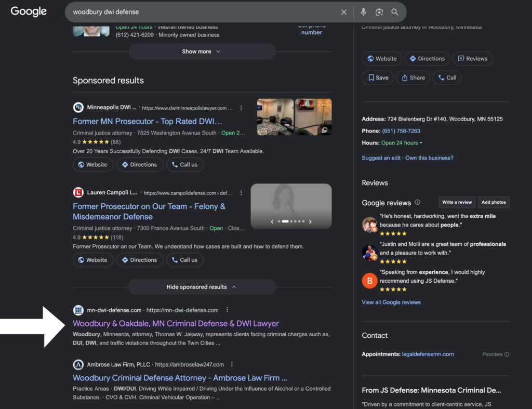Save the business with the Save button
The height and width of the screenshot is (409, 532).
click(378, 78)
